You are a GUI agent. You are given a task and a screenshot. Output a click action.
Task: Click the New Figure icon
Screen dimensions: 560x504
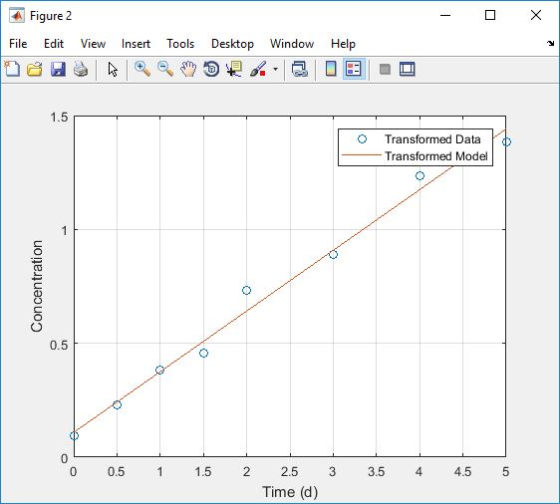(x=12, y=69)
